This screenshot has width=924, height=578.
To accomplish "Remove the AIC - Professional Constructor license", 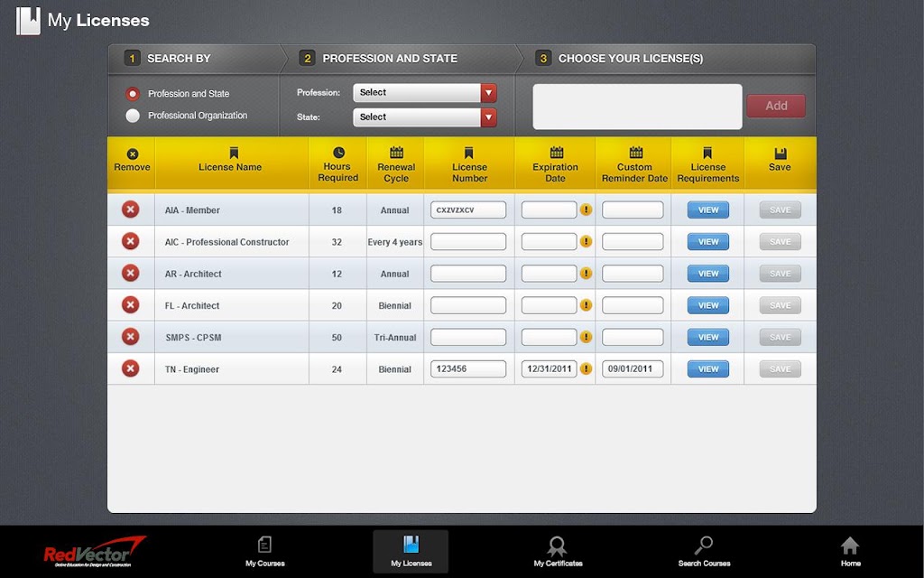I will click(130, 241).
